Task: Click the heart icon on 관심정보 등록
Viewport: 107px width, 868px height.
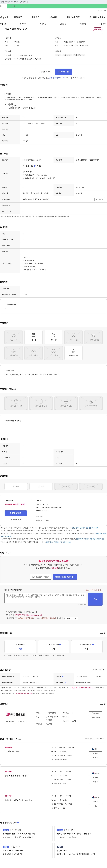Action: pyautogui.click(x=39, y=71)
